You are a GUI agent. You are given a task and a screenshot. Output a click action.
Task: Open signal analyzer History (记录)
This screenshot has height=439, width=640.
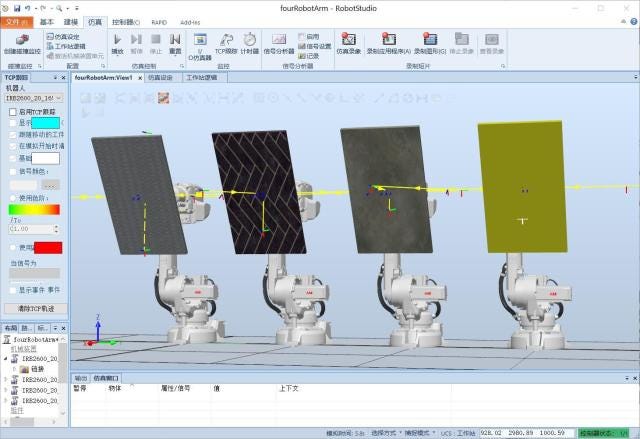pyautogui.click(x=309, y=56)
